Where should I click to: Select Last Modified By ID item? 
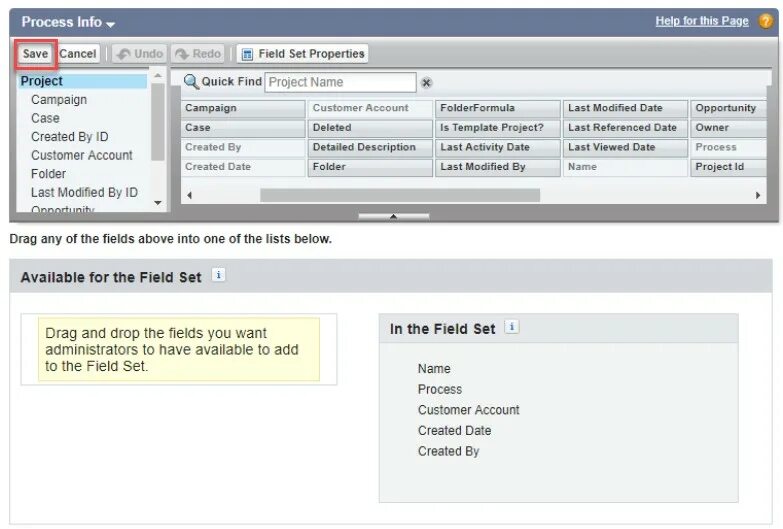tap(84, 192)
